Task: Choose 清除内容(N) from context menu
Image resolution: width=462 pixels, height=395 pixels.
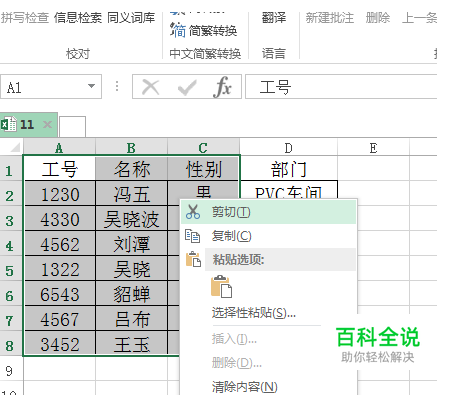Action: [245, 387]
